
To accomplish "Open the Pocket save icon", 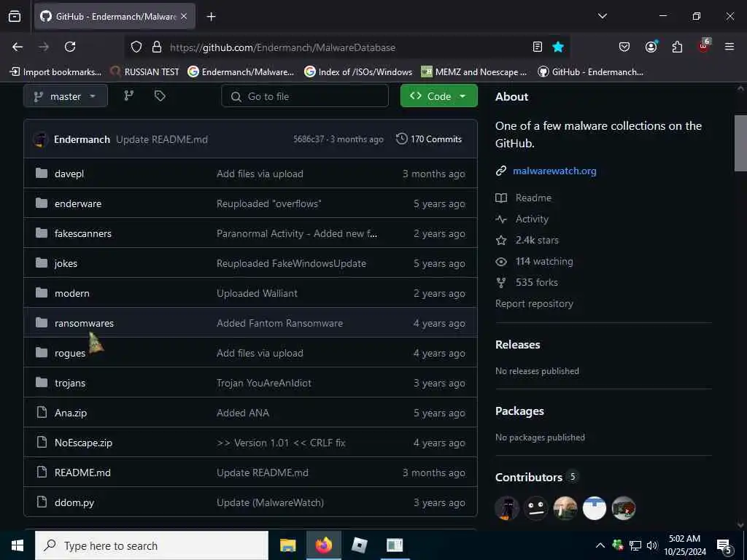I will point(624,47).
